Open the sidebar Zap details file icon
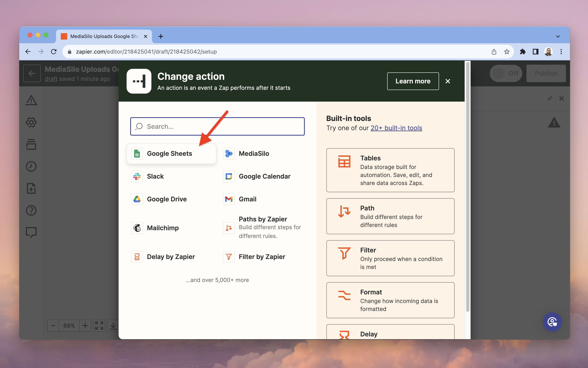 point(31,188)
